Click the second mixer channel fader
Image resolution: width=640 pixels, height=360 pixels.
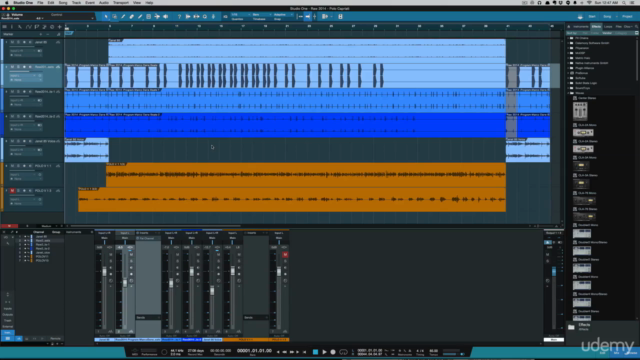click(125, 283)
